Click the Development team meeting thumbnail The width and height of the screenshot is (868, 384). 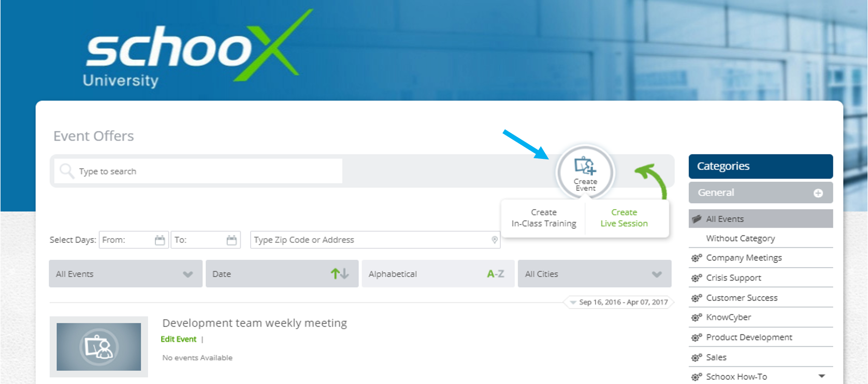98,347
